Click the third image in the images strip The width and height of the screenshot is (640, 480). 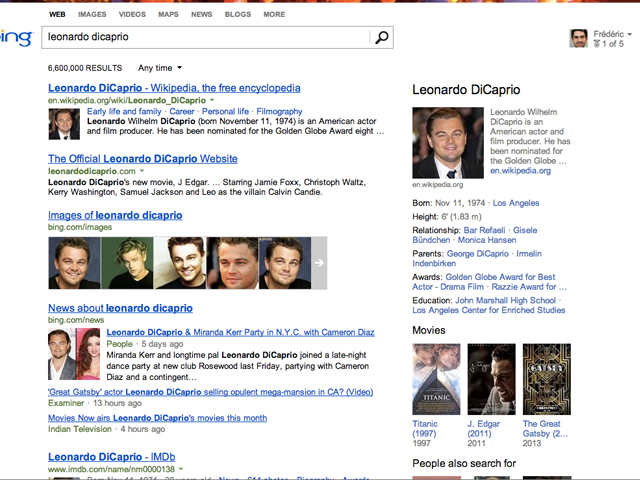pyautogui.click(x=180, y=263)
